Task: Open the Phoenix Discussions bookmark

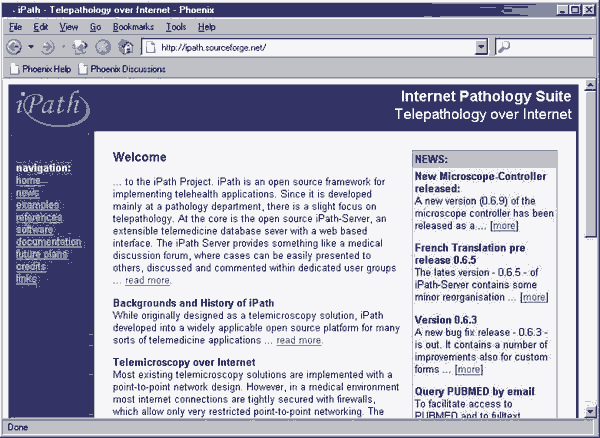Action: pyautogui.click(x=122, y=69)
